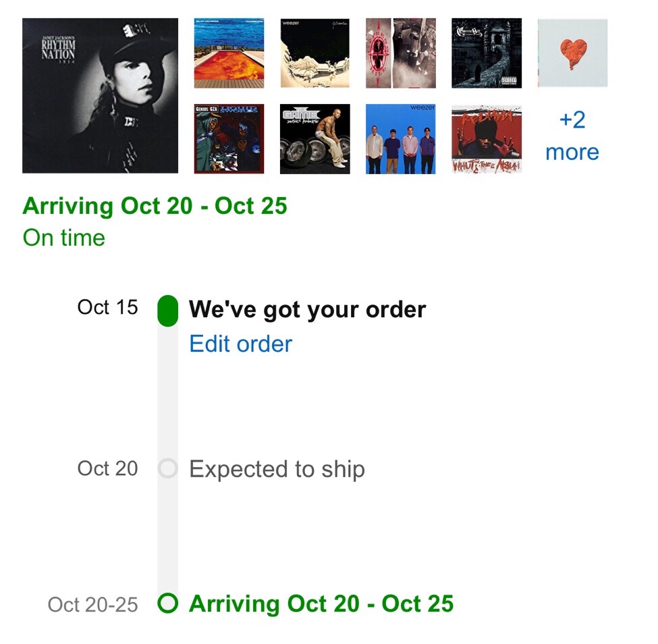Open the Rhythm Nation album thumbnail
This screenshot has height=644, width=658.
click(100, 96)
